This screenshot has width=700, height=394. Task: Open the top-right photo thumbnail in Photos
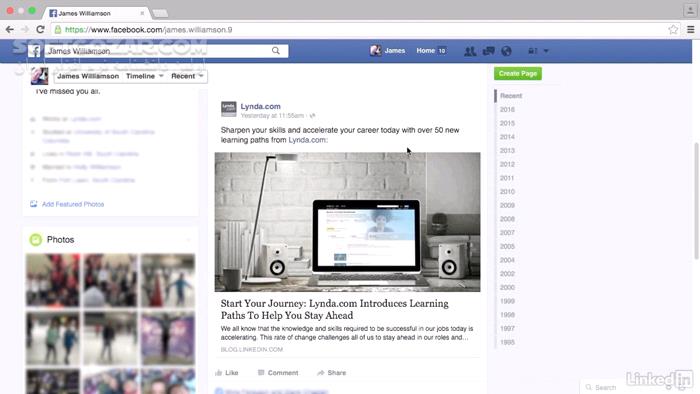pos(168,280)
